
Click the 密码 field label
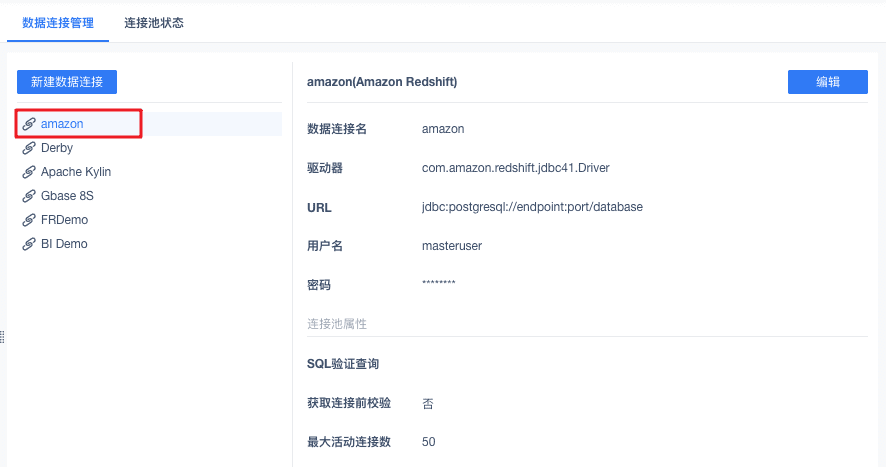pyautogui.click(x=319, y=285)
